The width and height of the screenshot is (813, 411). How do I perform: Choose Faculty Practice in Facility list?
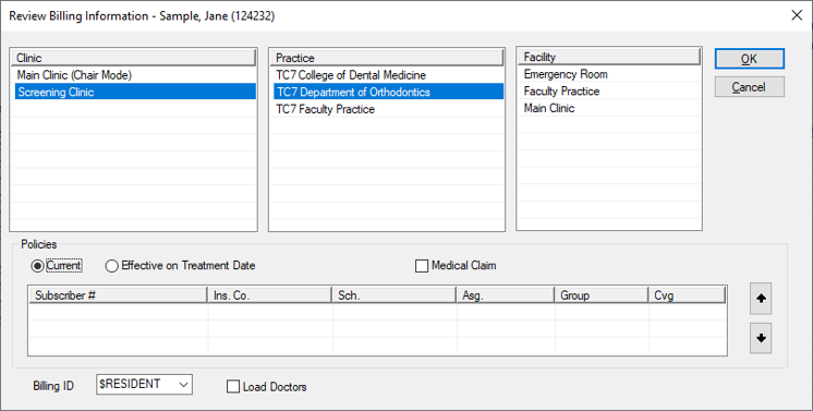click(x=561, y=91)
